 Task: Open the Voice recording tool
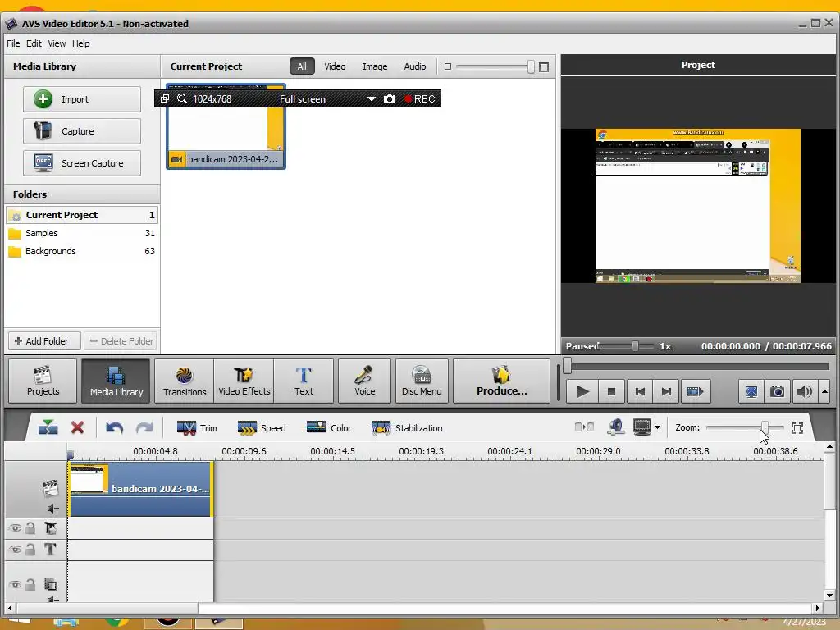[364, 381]
